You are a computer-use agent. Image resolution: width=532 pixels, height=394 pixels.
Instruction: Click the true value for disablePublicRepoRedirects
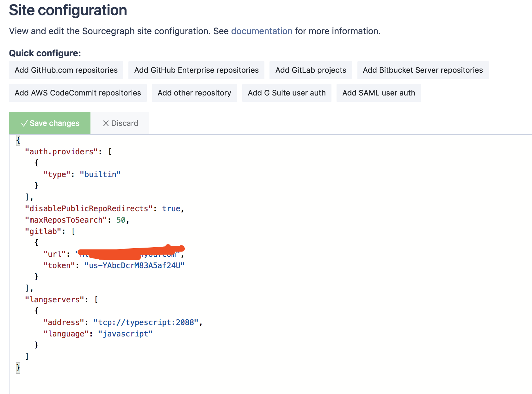171,209
